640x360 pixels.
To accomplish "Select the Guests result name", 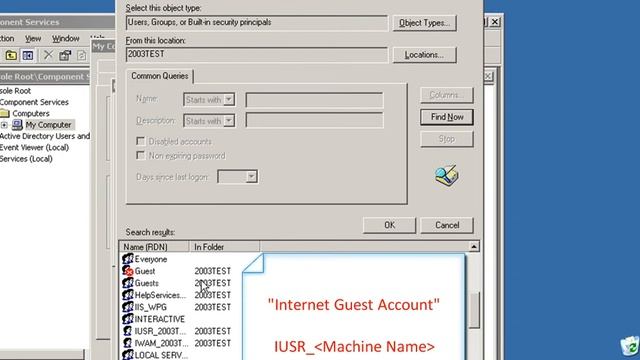I will tap(147, 283).
